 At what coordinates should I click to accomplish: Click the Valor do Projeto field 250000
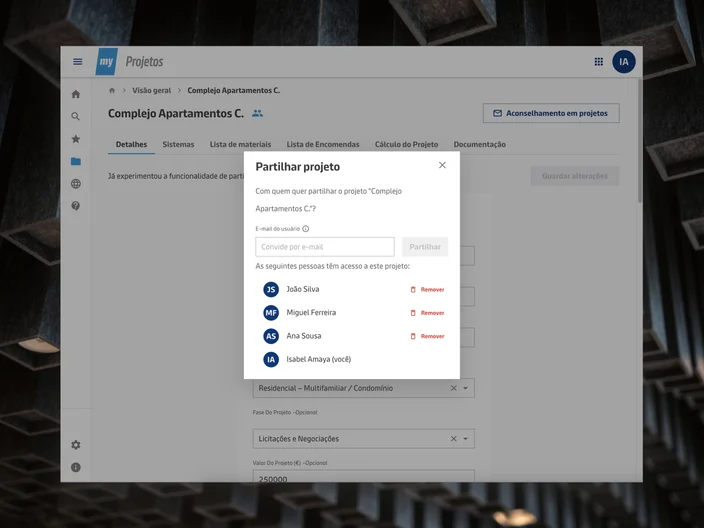364,476
